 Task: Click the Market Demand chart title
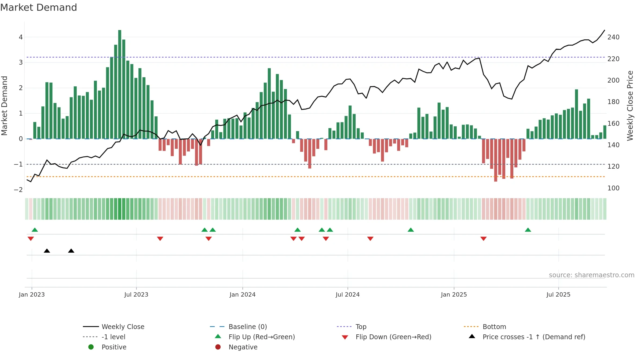click(39, 8)
